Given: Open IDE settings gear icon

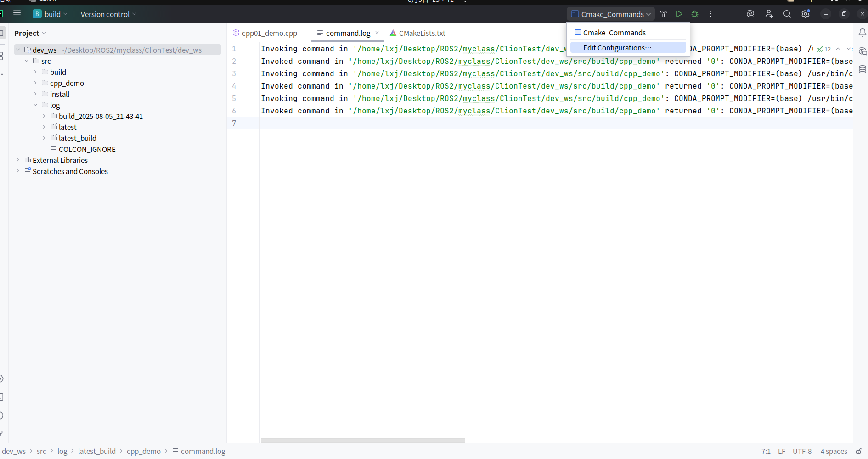Looking at the screenshot, I should click(806, 14).
